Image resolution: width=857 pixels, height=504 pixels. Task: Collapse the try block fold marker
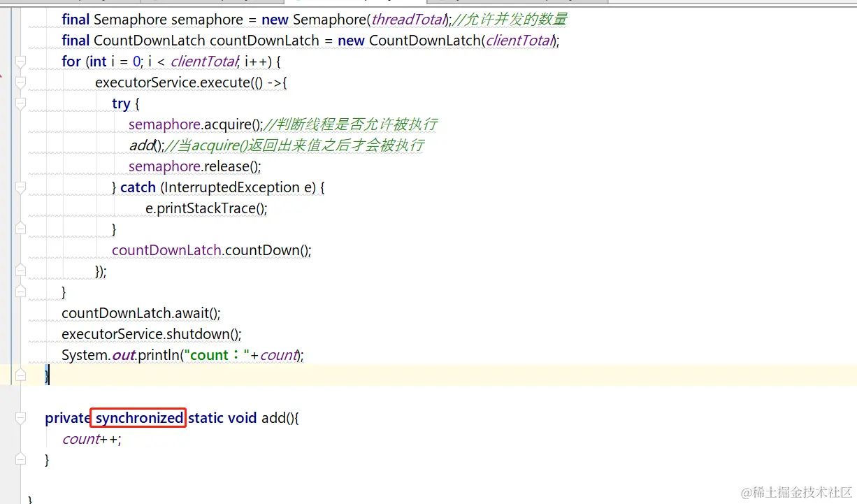20,104
